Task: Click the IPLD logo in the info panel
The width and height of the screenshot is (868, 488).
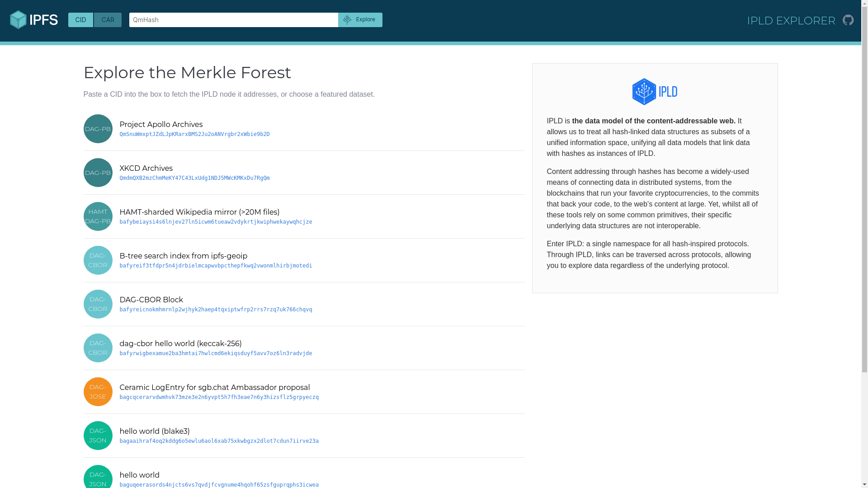Action: click(655, 92)
